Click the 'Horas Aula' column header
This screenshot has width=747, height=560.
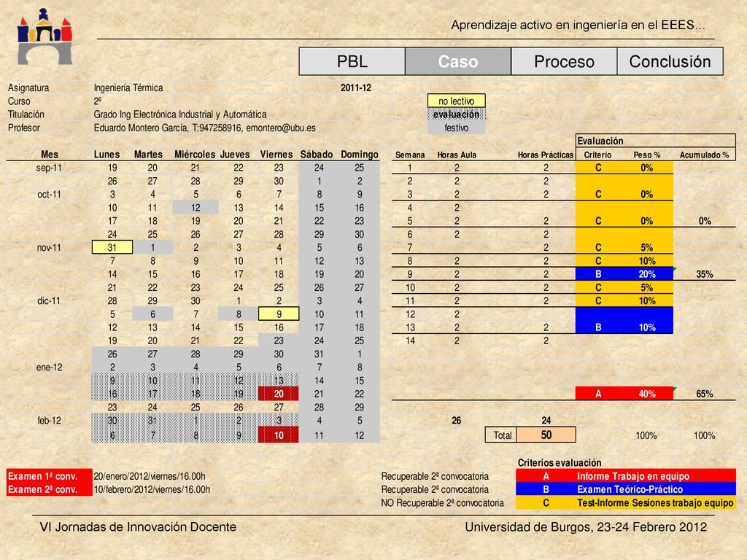pos(457,155)
